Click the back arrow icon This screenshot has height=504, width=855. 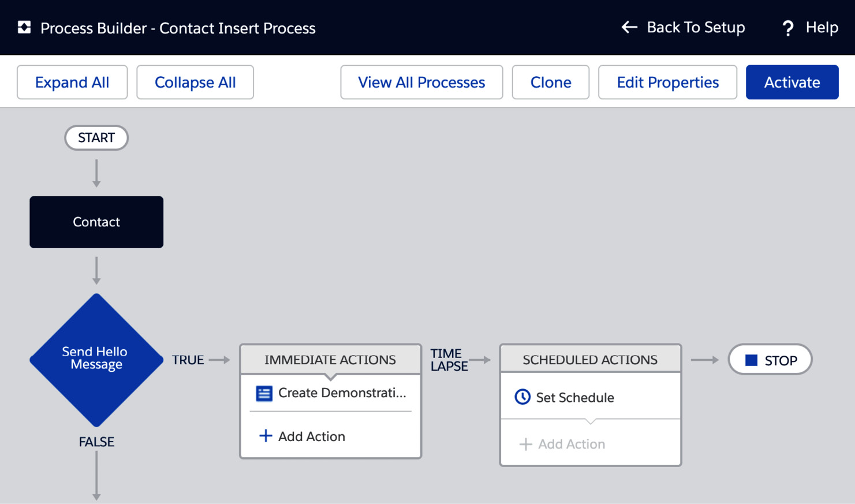[x=629, y=27]
